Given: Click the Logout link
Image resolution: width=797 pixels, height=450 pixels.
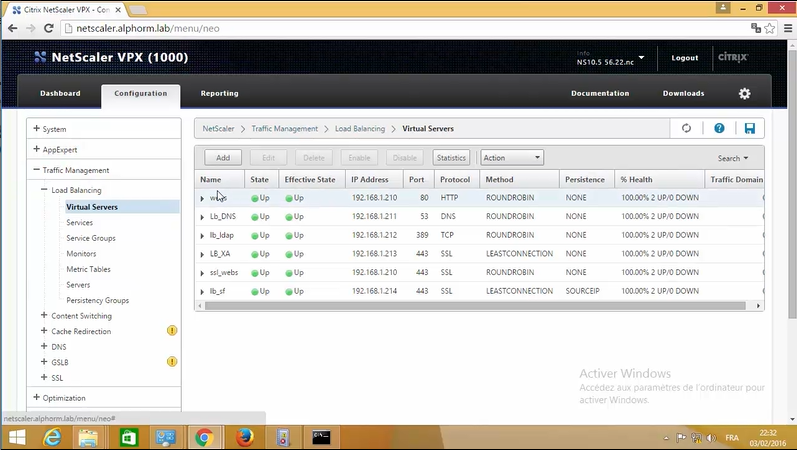Looking at the screenshot, I should pyautogui.click(x=685, y=58).
